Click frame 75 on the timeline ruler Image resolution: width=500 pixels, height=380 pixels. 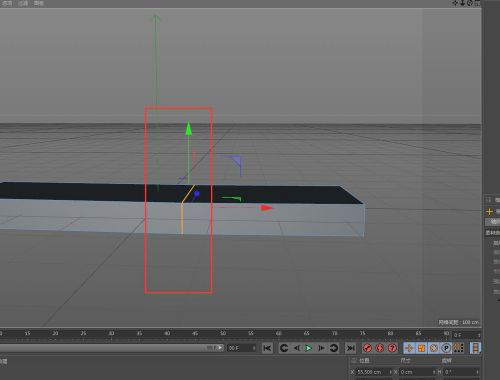pyautogui.click(x=363, y=333)
